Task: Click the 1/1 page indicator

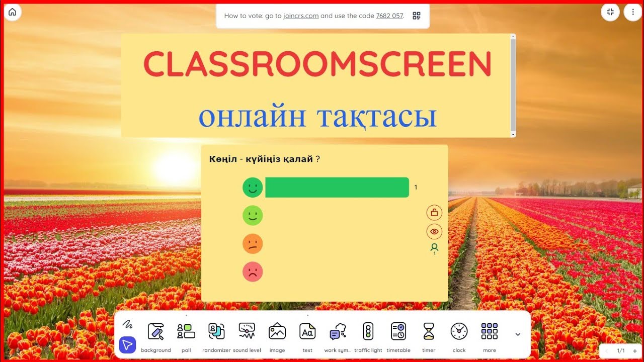Action: pyautogui.click(x=621, y=351)
